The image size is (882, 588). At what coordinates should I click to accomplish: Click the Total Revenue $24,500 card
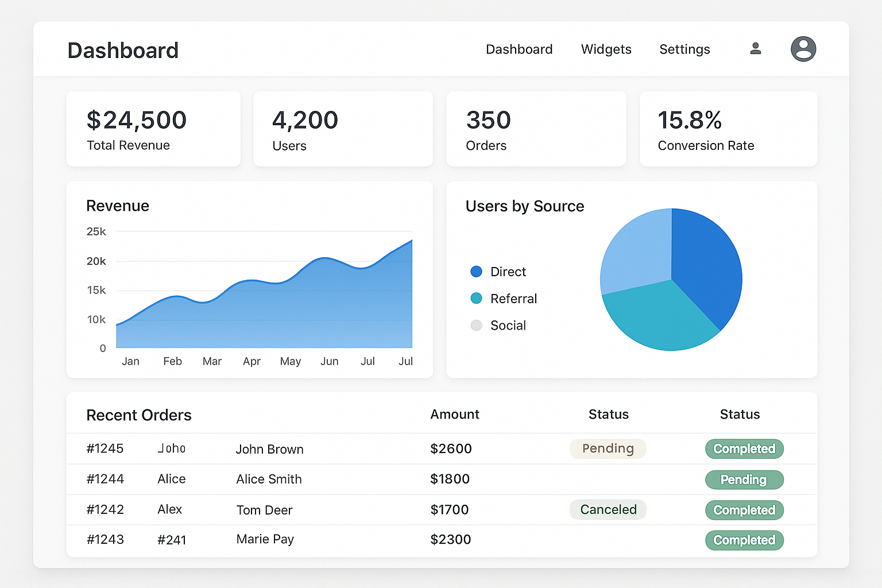coord(153,129)
